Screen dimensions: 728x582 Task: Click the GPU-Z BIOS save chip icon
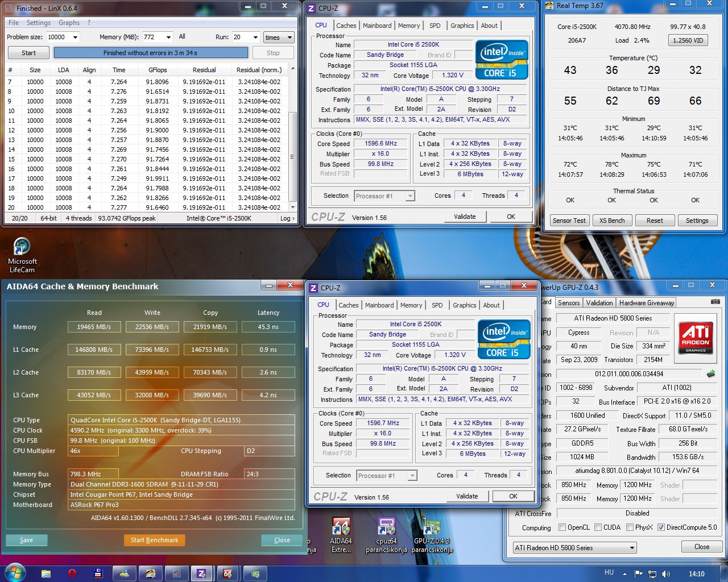point(711,374)
